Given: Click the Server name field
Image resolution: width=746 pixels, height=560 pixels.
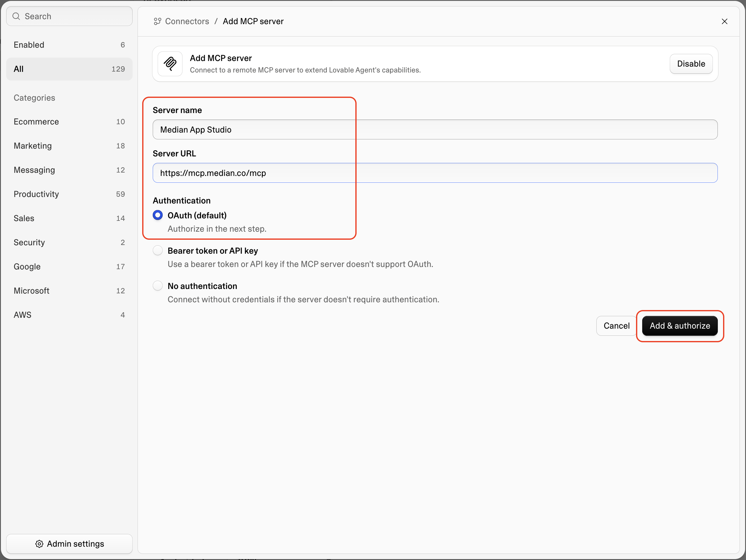Looking at the screenshot, I should (x=435, y=129).
